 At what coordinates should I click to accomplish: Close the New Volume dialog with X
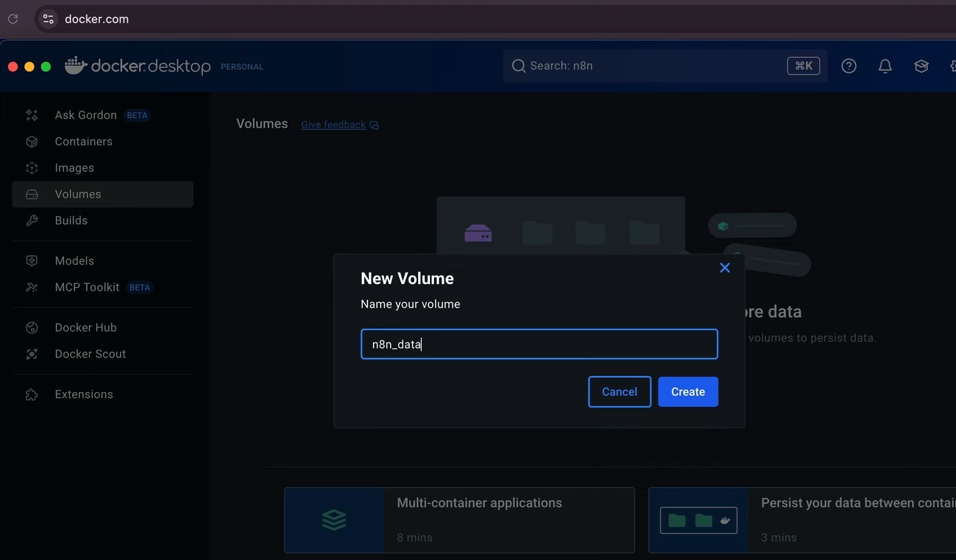[x=725, y=268]
